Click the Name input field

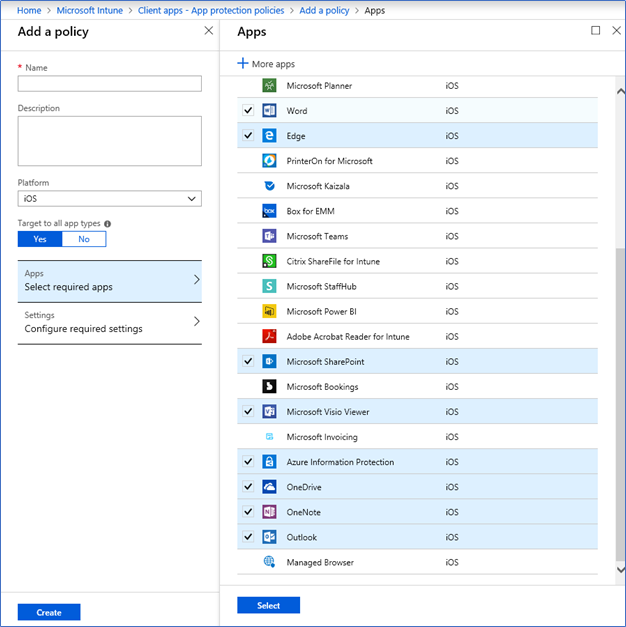click(110, 84)
